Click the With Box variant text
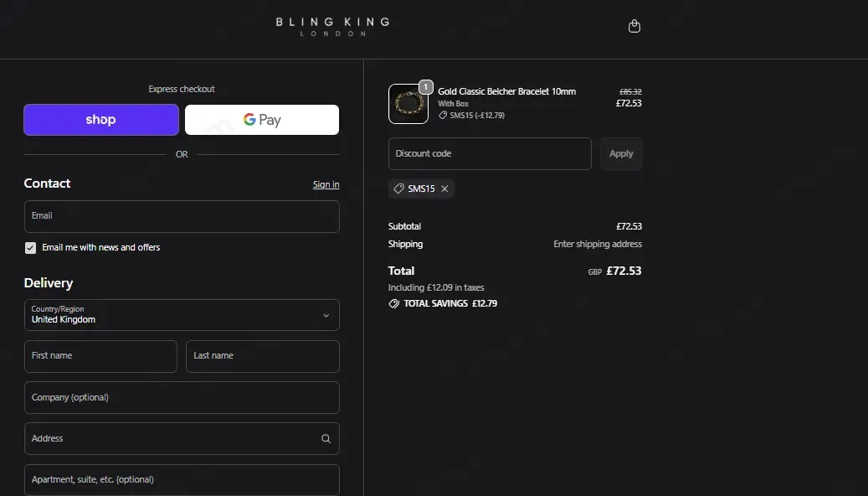868x496 pixels. (x=454, y=104)
